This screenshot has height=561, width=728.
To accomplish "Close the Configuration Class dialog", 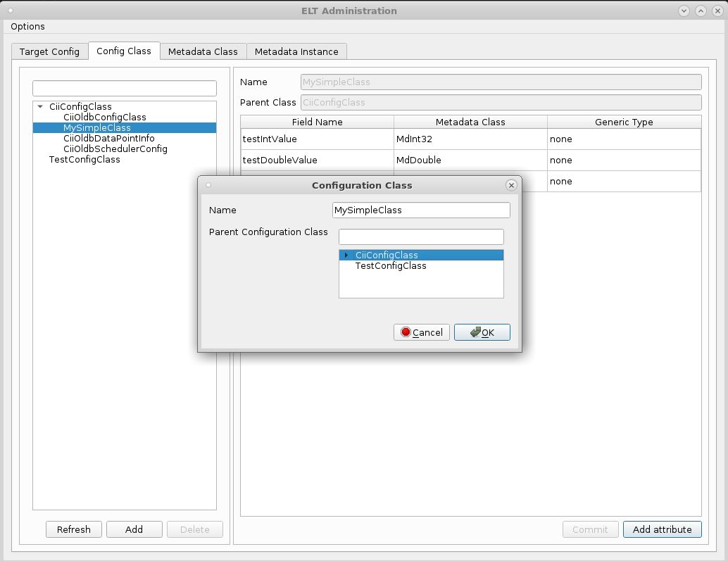I will 511,185.
